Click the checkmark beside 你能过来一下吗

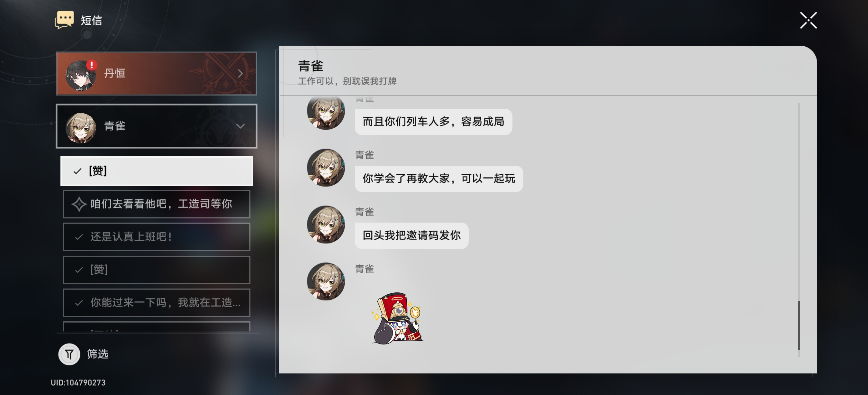[79, 303]
